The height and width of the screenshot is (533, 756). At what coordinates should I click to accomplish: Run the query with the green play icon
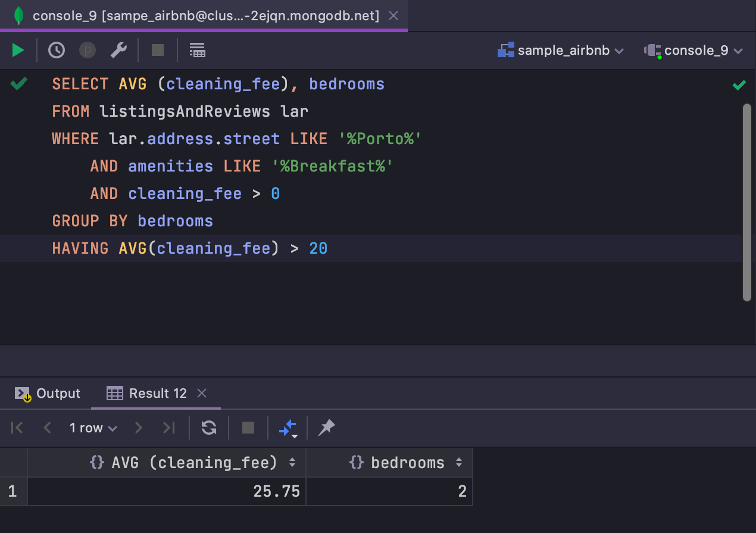tap(17, 50)
